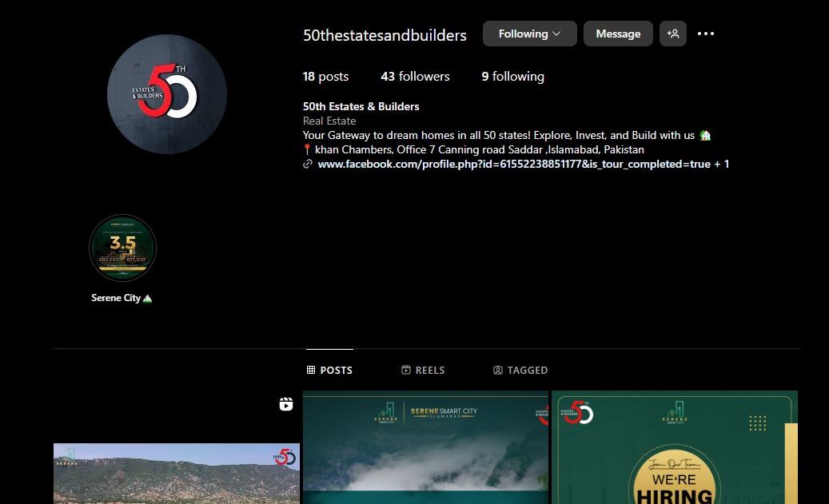This screenshot has width=829, height=504.
Task: Click the link chain icon in bio
Action: tap(307, 165)
